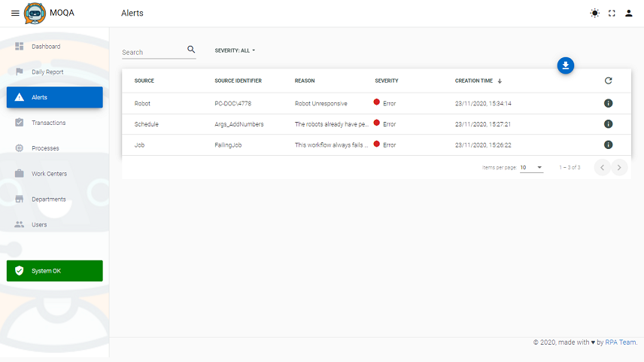Enter fullscreen mode via the expand icon
This screenshot has width=644, height=362.
(612, 13)
